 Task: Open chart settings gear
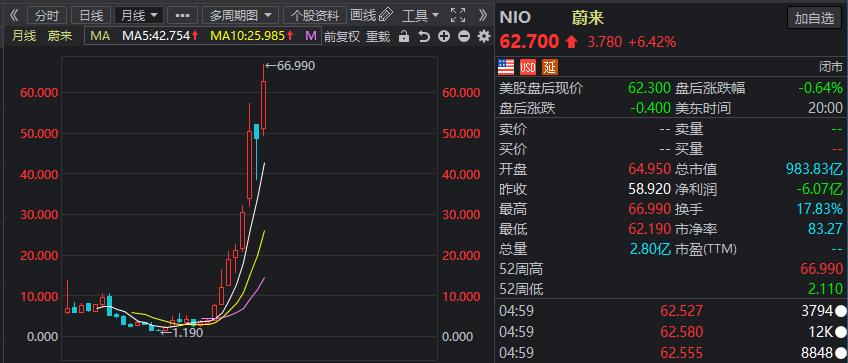[483, 36]
